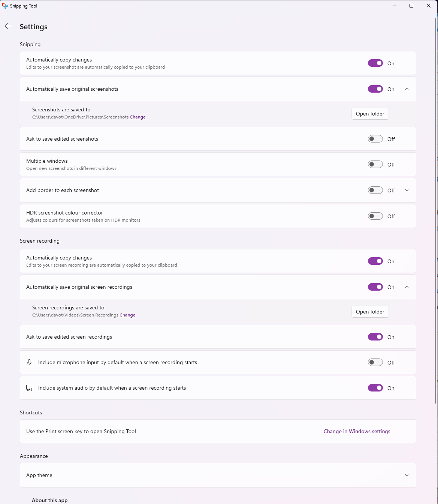Maximize the Snipping Tool window
Image resolution: width=438 pixels, height=504 pixels.
coord(411,6)
